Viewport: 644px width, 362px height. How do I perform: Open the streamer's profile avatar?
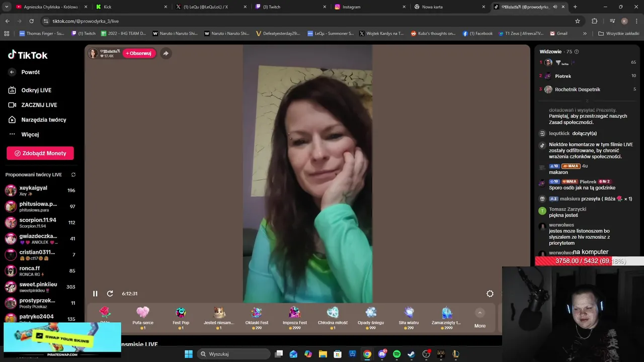[93, 53]
